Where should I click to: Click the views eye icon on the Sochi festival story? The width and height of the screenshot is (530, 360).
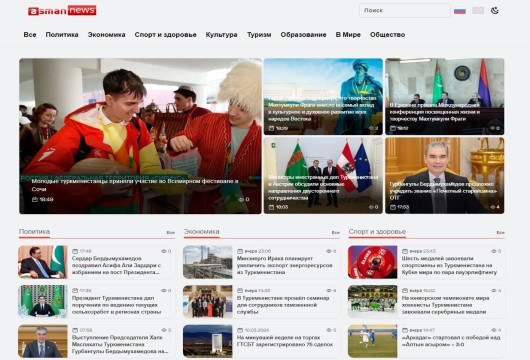241,199
